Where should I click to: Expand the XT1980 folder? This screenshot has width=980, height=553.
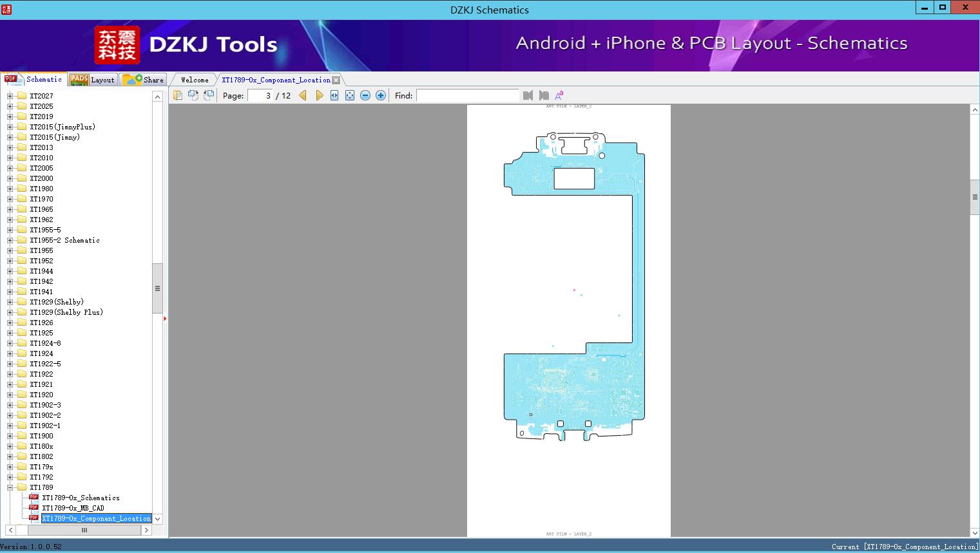point(10,189)
